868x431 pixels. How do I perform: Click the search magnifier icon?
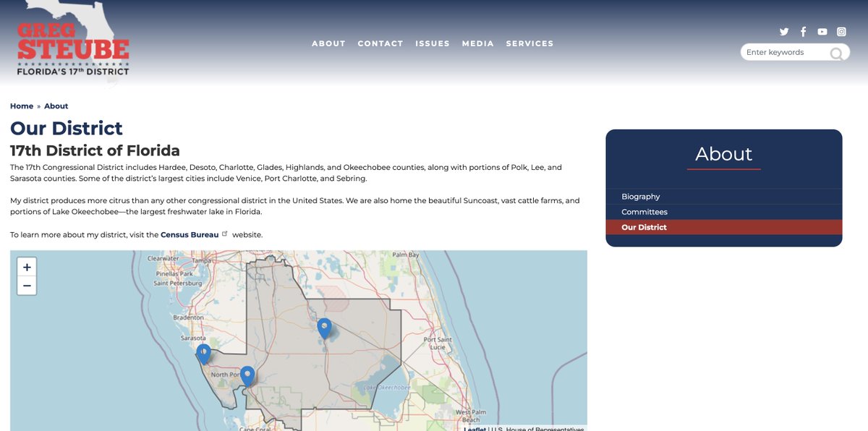pos(836,53)
